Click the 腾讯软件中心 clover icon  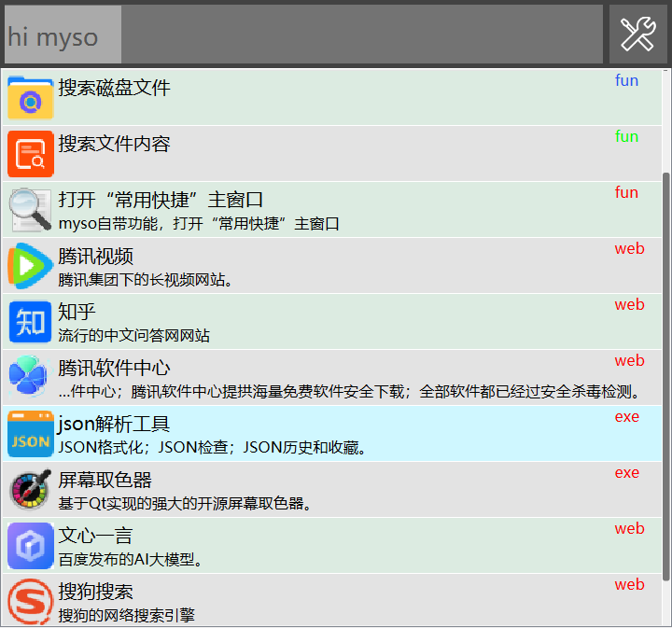coord(28,377)
